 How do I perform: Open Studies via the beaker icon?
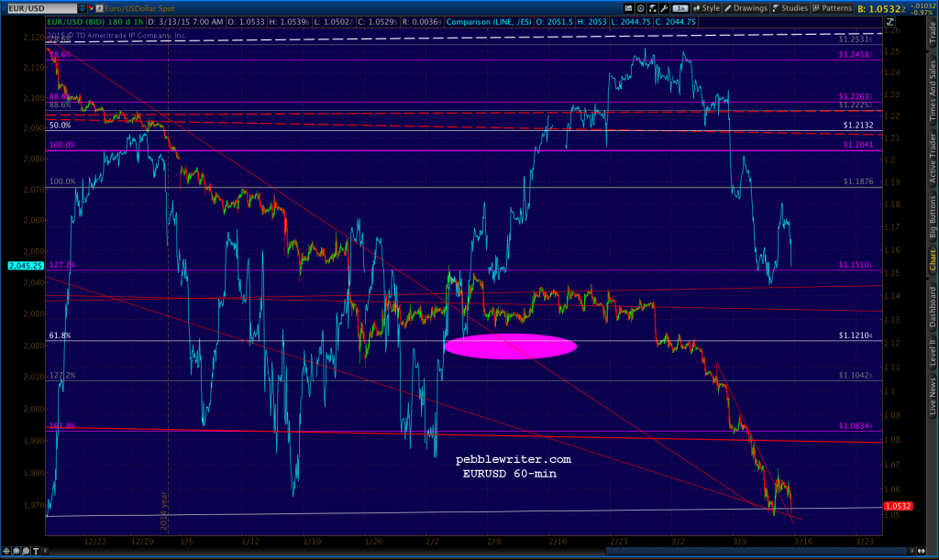(x=776, y=8)
